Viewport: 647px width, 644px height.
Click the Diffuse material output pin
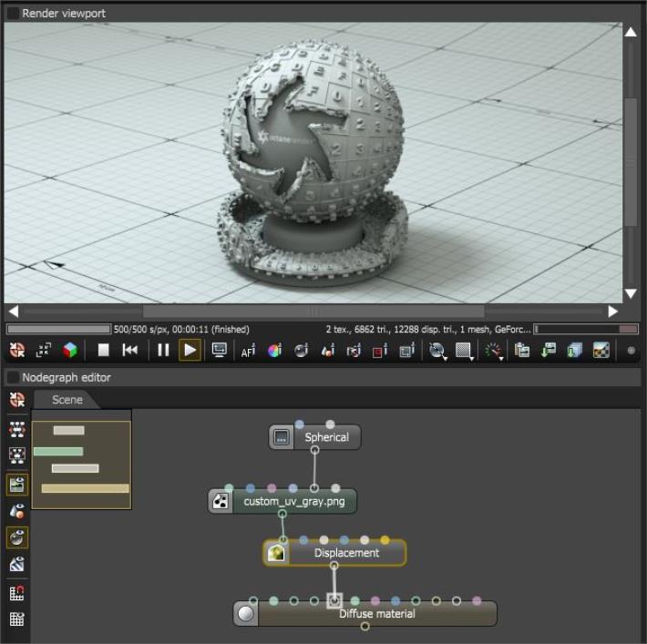[365, 627]
